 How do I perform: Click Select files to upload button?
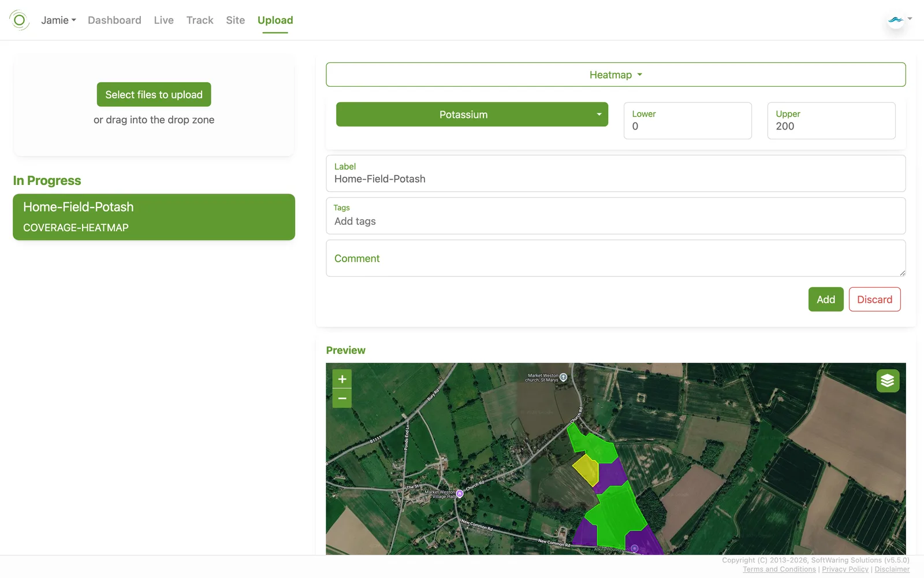(x=154, y=94)
